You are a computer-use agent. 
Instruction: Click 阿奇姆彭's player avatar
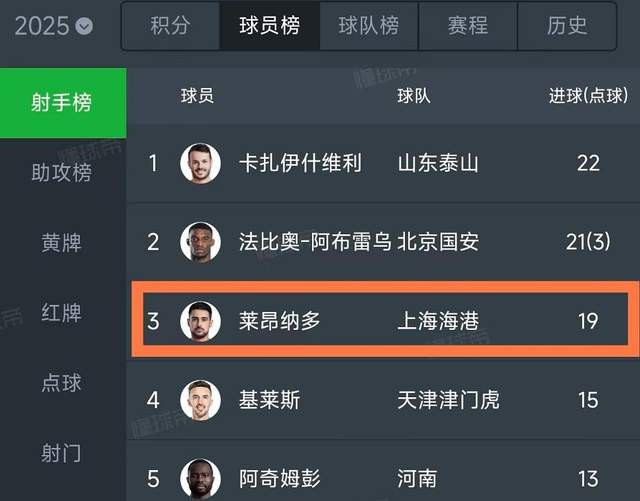[x=200, y=478]
